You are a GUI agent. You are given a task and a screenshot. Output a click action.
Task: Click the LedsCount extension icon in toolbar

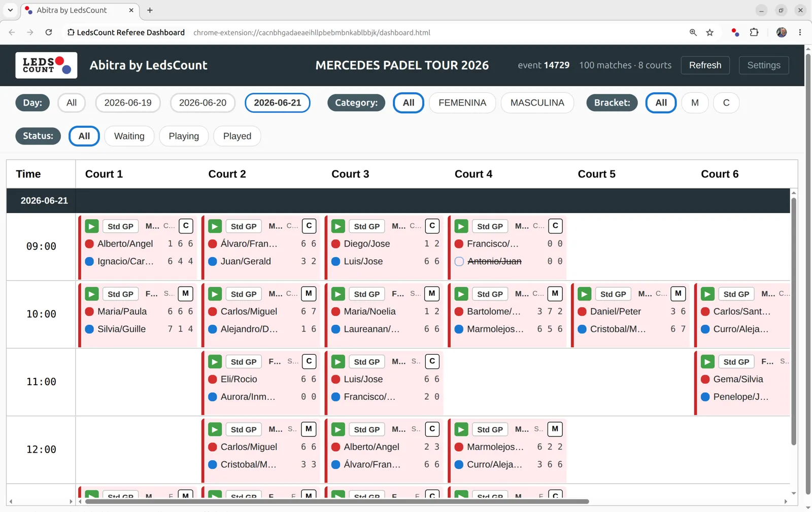pos(735,32)
